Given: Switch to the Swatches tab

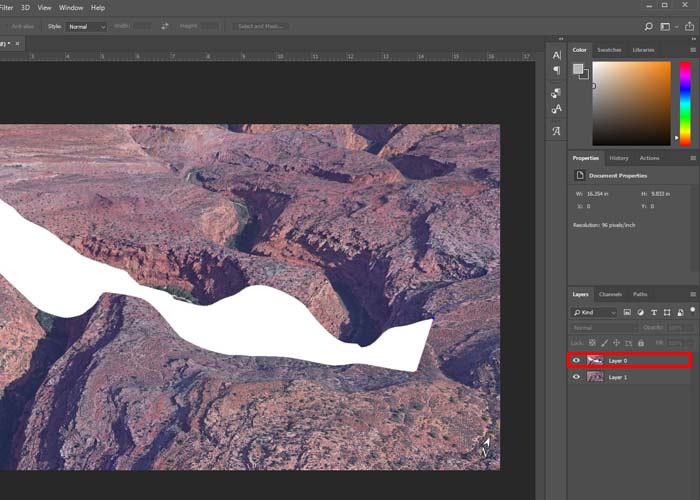Looking at the screenshot, I should point(609,49).
